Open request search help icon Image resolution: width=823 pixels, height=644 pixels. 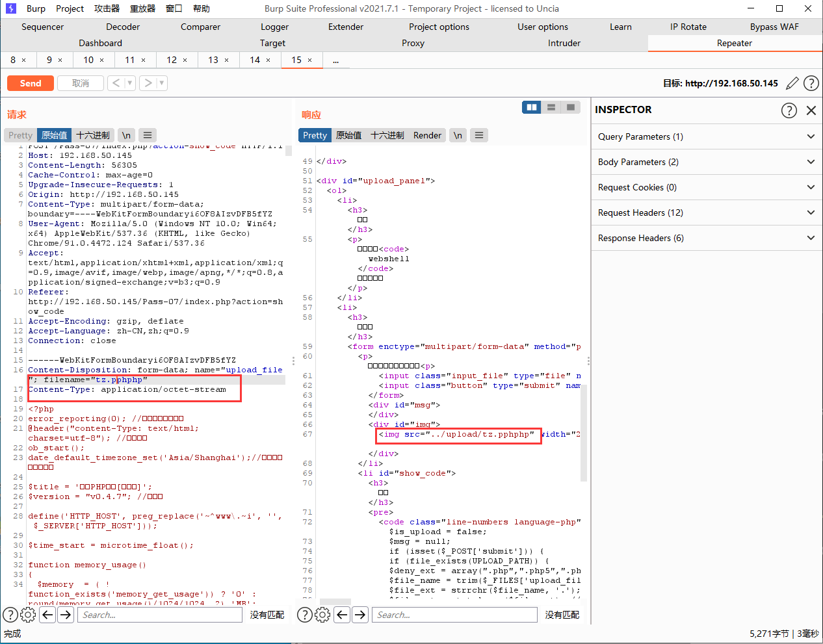coord(10,615)
